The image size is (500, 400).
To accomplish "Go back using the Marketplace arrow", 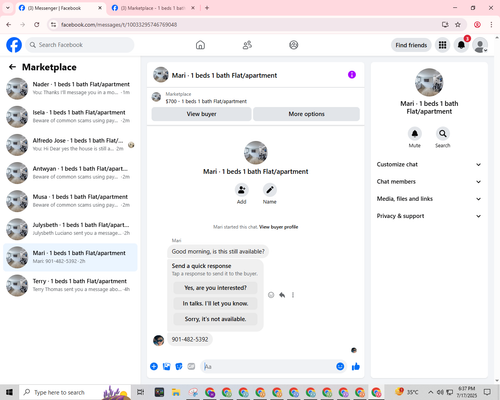I will click(x=12, y=67).
